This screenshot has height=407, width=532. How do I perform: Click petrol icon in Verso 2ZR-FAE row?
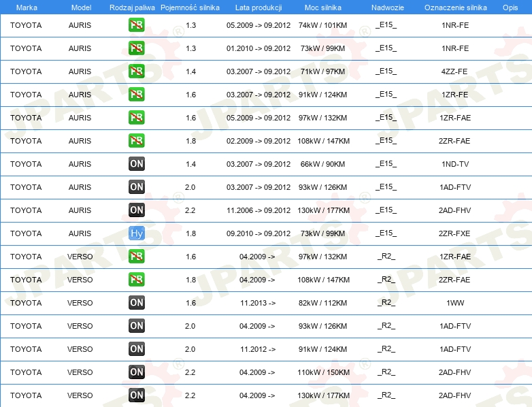click(136, 279)
